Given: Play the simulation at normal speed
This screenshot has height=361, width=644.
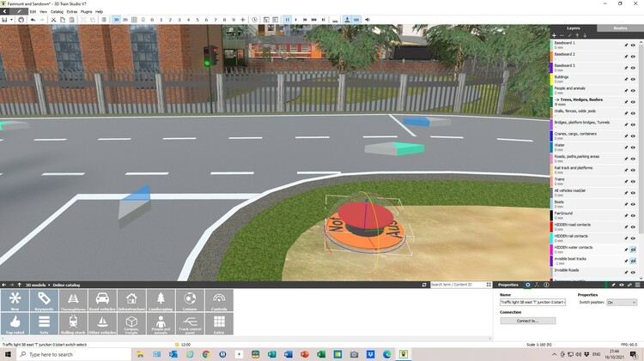Looking at the screenshot, I should pos(295,20).
